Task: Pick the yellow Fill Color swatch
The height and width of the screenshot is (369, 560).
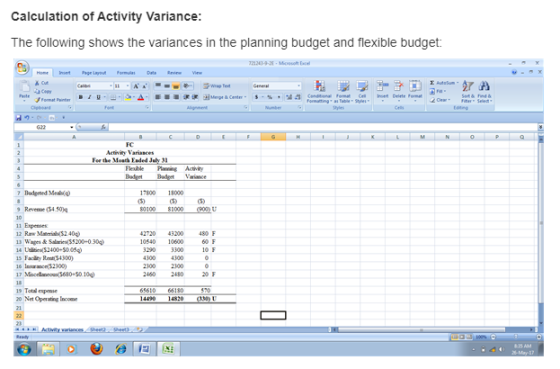Action: click(128, 97)
